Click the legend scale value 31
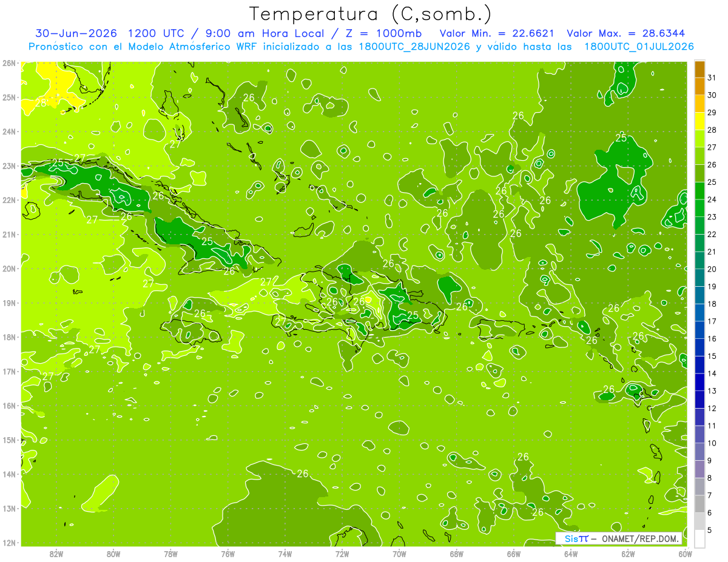728x562 pixels. click(712, 78)
